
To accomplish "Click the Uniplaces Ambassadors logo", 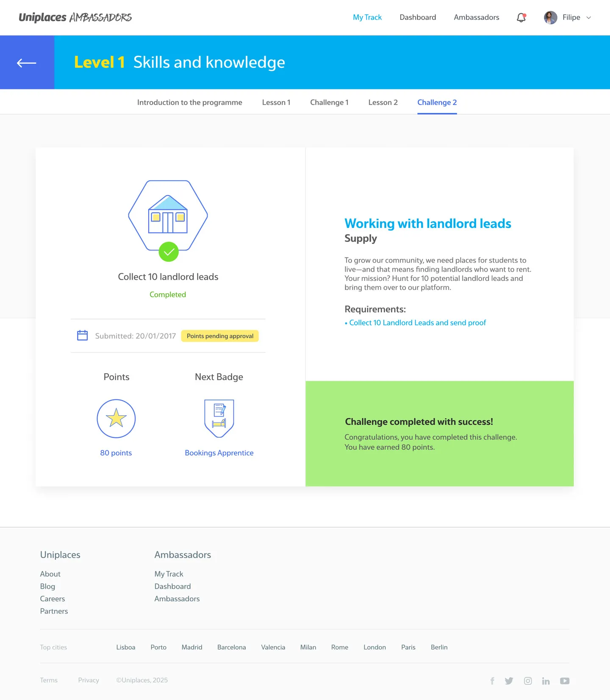I will click(x=75, y=17).
